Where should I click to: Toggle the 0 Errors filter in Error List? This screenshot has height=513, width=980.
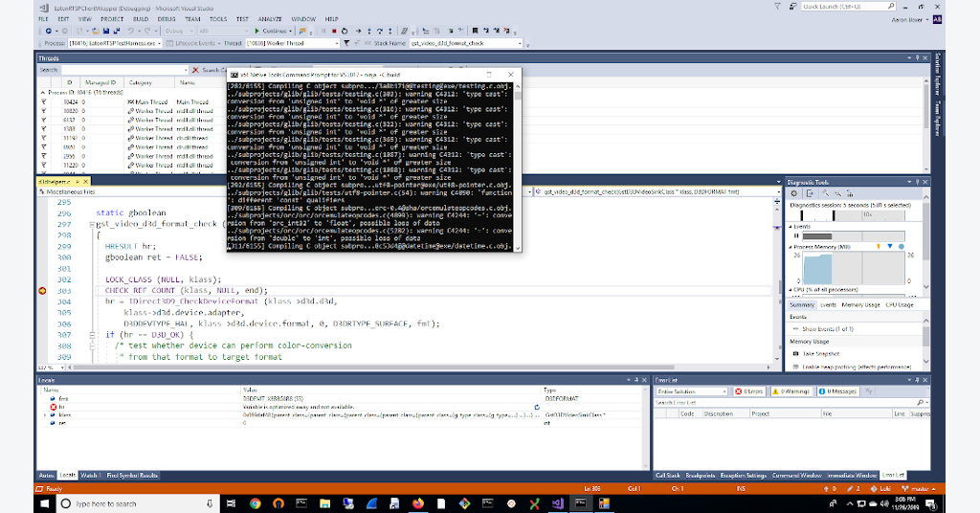748,391
